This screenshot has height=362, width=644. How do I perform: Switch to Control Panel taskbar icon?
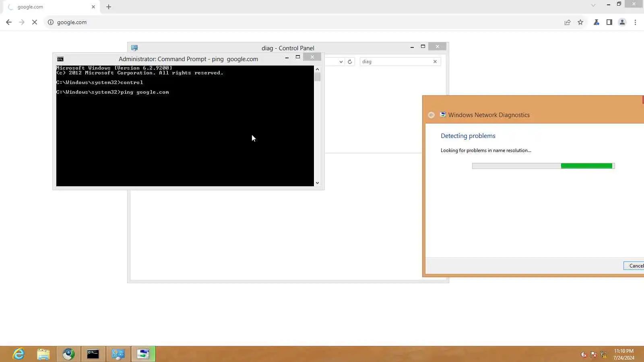point(118,354)
